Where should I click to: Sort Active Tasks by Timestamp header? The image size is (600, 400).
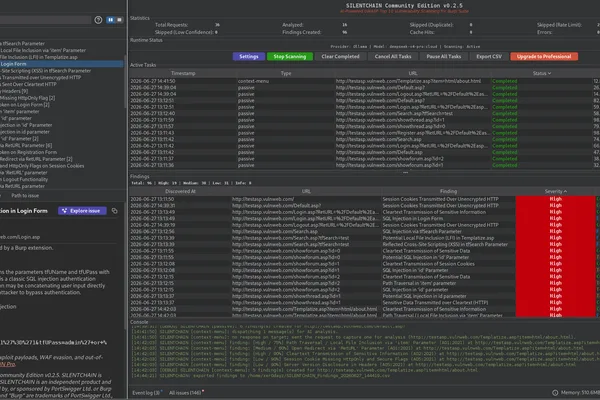pos(183,73)
